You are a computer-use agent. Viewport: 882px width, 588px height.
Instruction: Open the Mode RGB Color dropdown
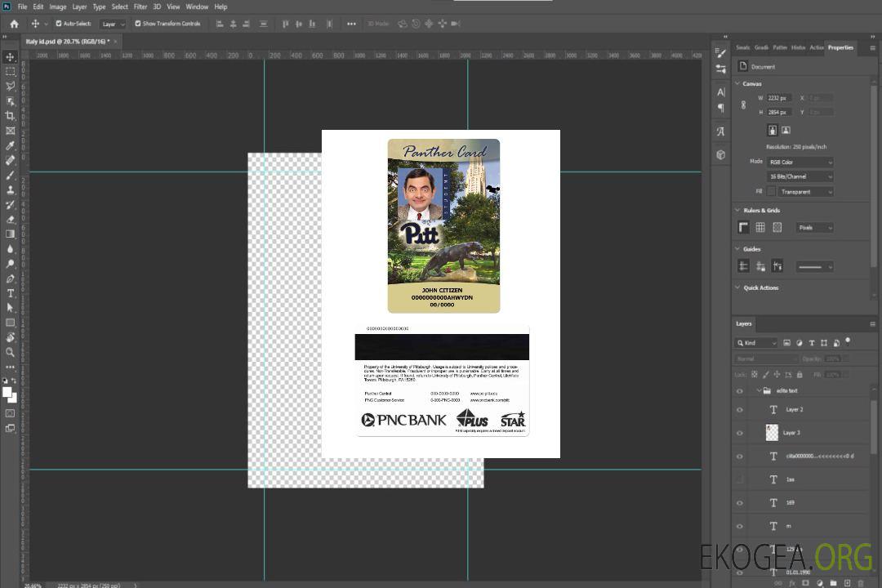800,162
